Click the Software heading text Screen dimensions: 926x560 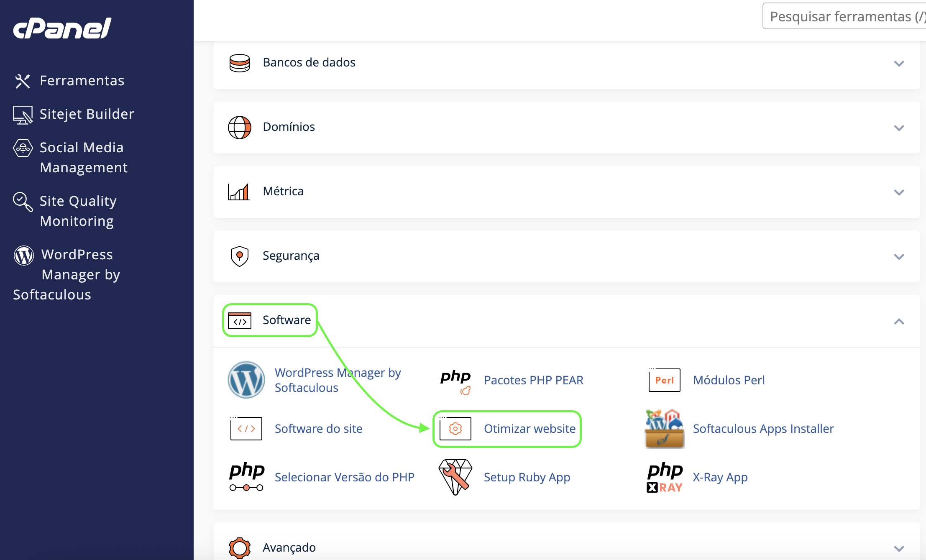(286, 320)
